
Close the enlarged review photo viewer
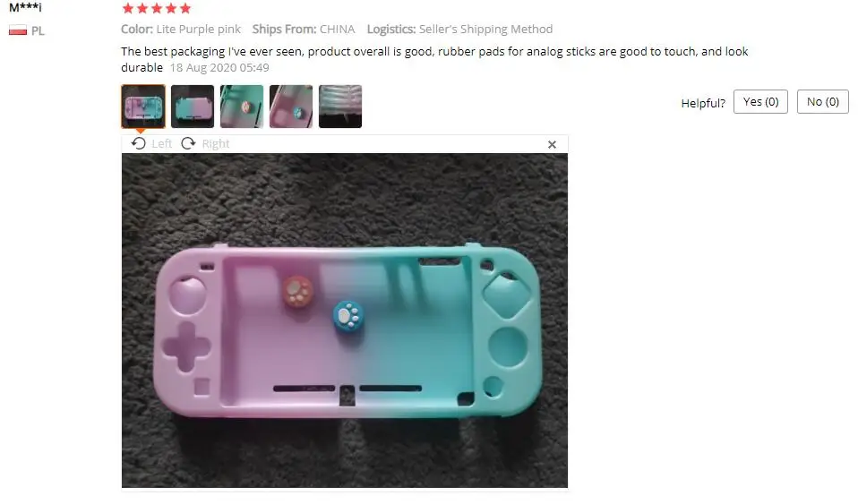tap(552, 144)
